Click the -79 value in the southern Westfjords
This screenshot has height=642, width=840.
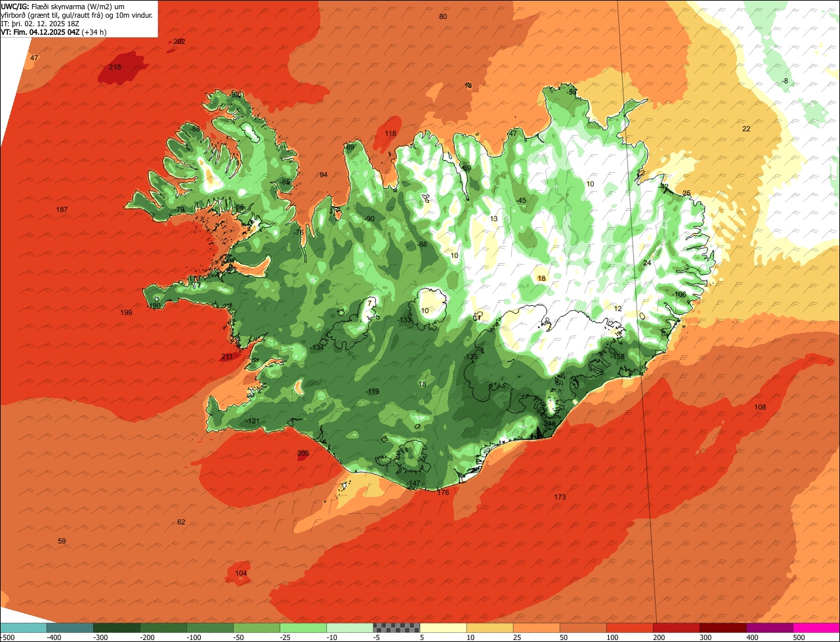click(179, 209)
